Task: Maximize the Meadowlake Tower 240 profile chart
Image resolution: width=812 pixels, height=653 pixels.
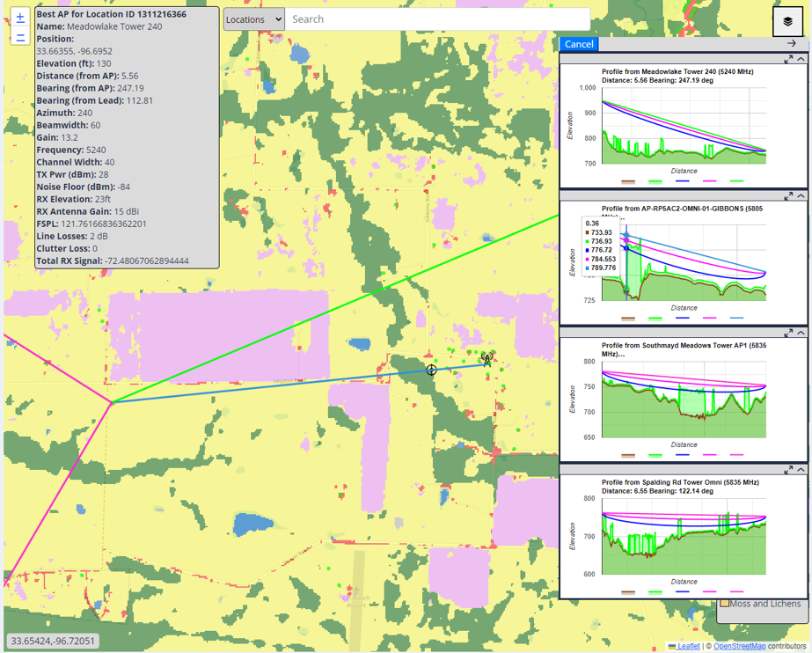Action: click(788, 59)
